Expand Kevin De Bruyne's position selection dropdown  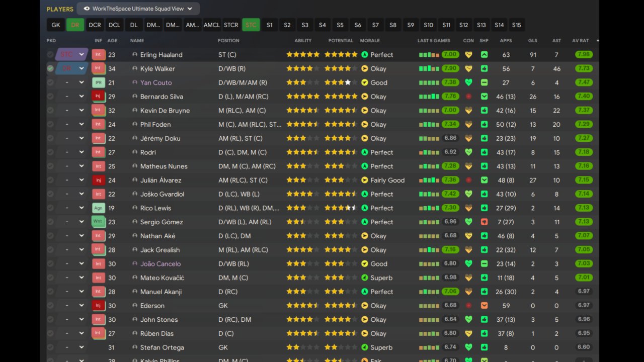82,111
